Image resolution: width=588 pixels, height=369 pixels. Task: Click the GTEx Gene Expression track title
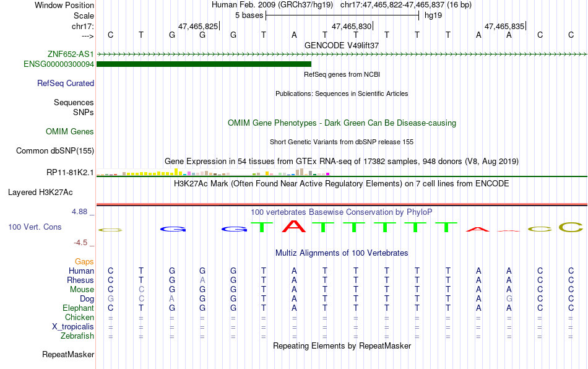tap(342, 161)
